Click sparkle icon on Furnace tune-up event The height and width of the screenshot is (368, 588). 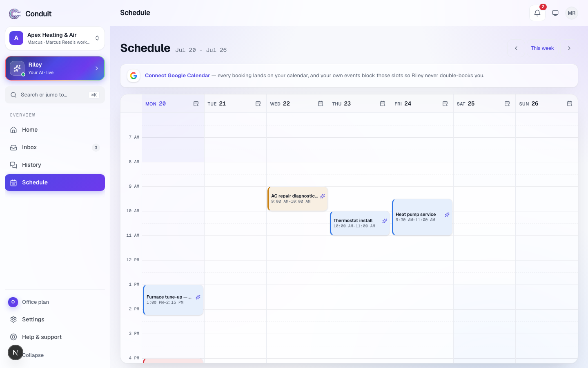(x=198, y=297)
